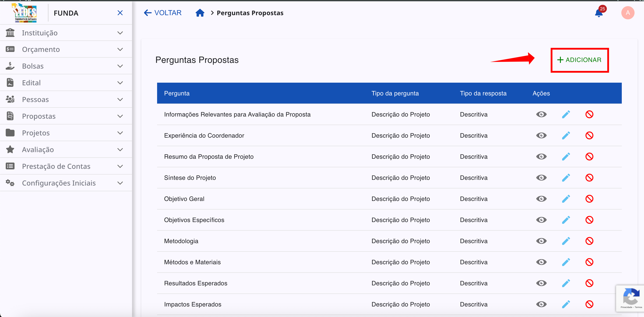Show the Síntese do Projeto question preview
Image resolution: width=644 pixels, height=317 pixels.
(541, 178)
